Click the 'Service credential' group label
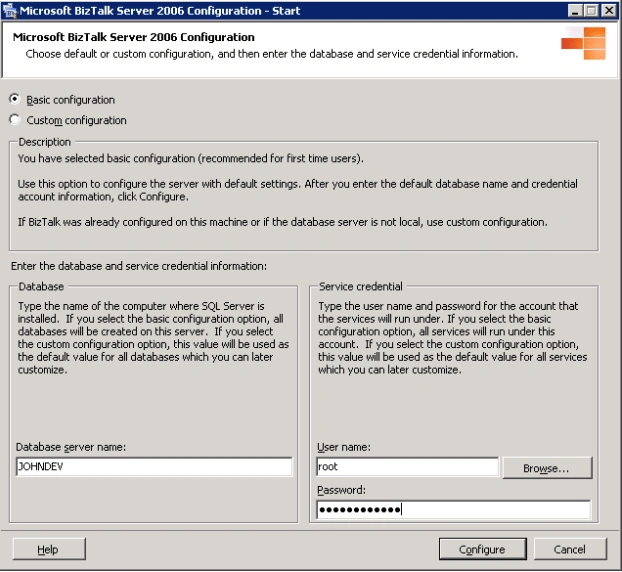Screen dimensions: 622x572 tap(361, 286)
